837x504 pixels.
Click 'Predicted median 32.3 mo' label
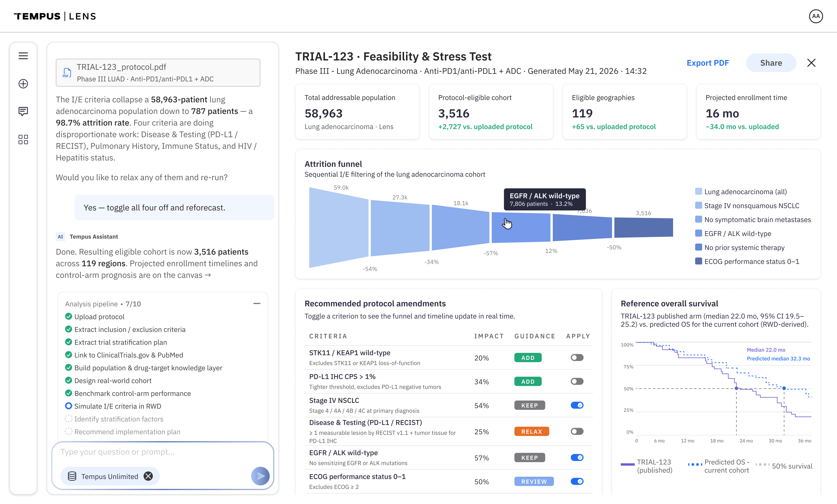pyautogui.click(x=778, y=359)
